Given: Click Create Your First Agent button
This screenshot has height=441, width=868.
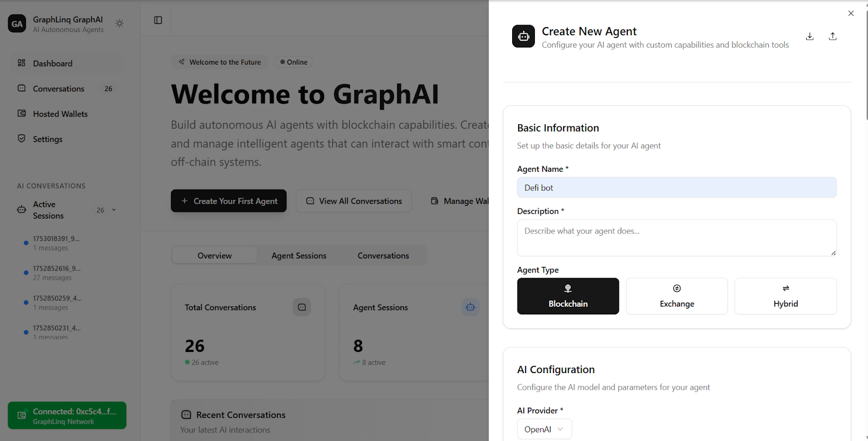Looking at the screenshot, I should point(228,201).
